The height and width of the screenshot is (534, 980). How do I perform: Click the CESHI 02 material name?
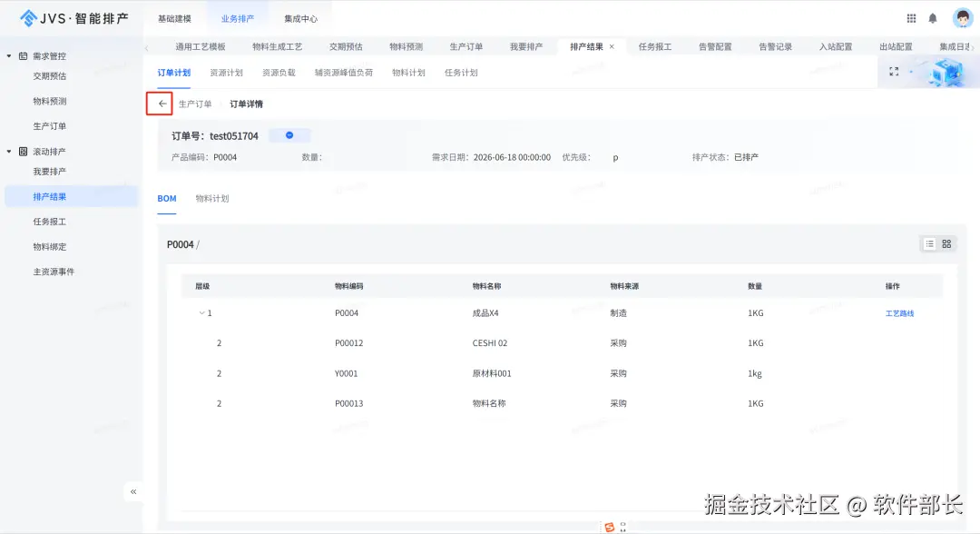(x=490, y=342)
